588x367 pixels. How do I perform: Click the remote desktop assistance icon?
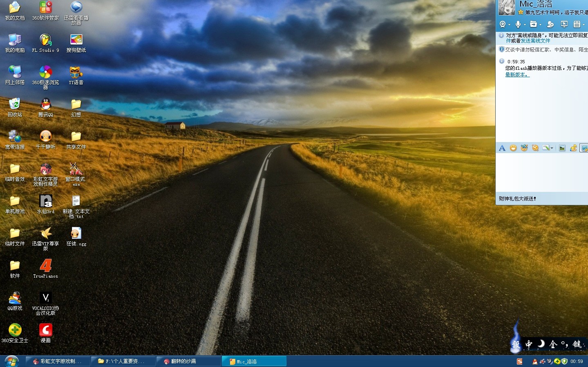564,24
